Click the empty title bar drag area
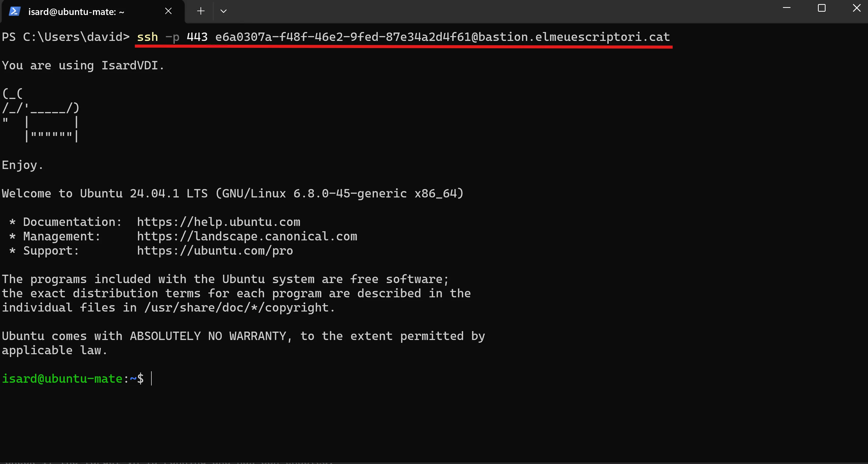This screenshot has width=868, height=464. 506,11
